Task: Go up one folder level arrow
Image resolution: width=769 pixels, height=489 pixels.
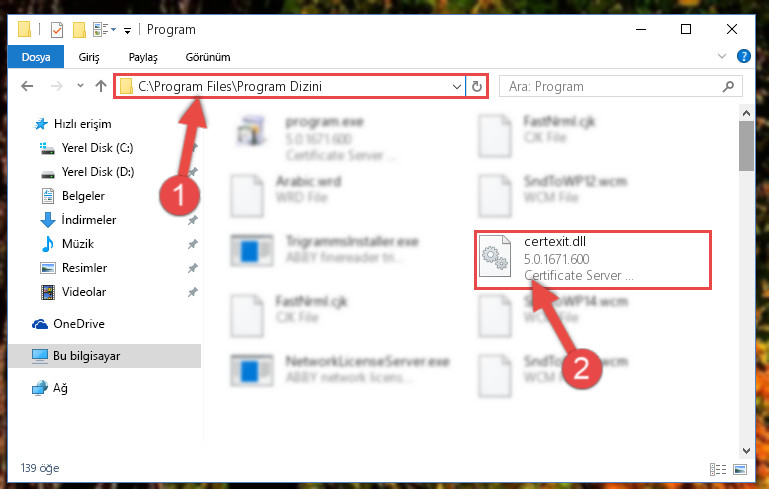Action: [101, 86]
